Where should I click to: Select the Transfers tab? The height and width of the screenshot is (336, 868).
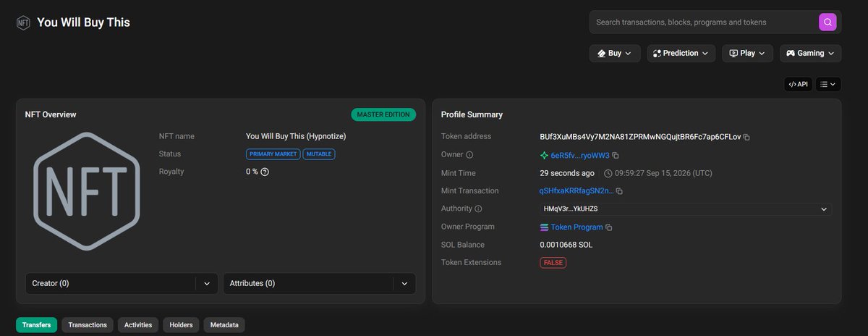tap(36, 325)
